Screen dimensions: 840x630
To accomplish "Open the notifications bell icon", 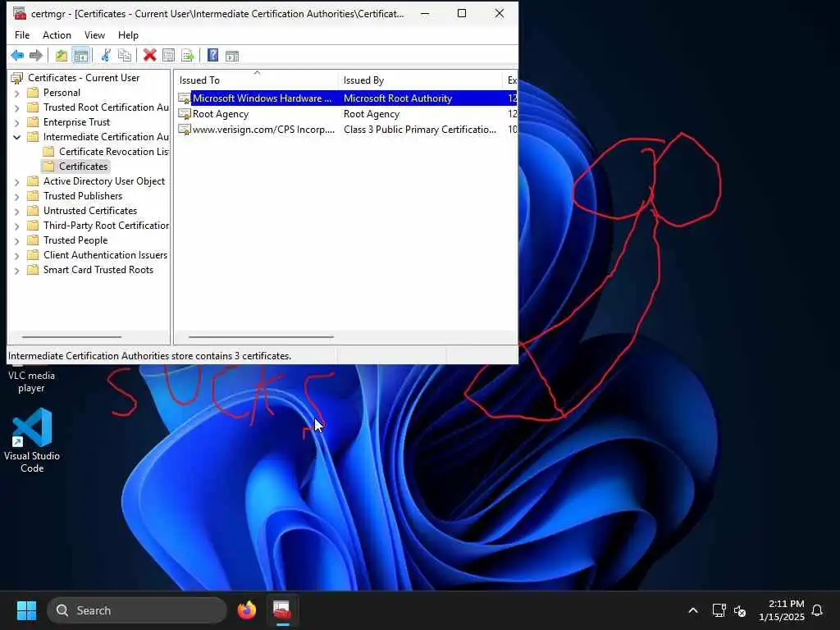I will tap(817, 610).
